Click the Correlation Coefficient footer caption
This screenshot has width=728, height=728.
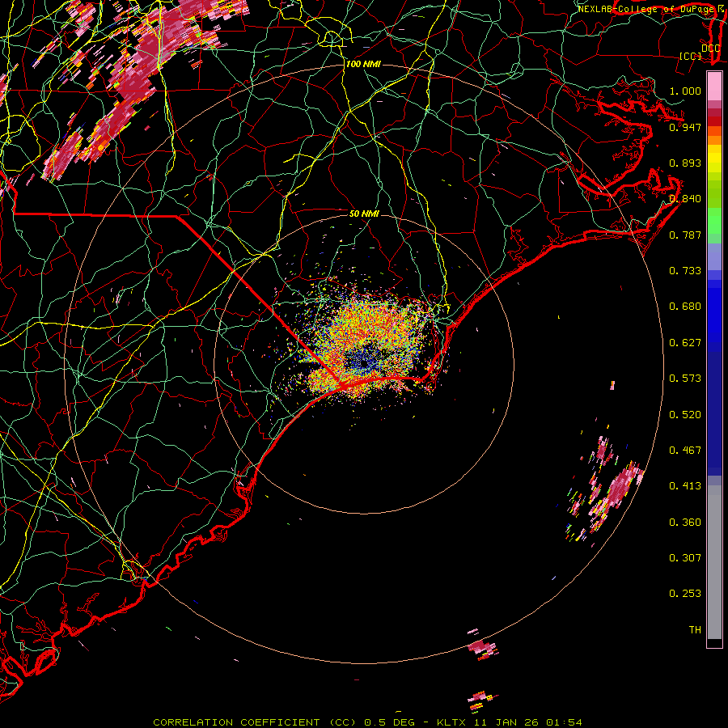click(x=367, y=722)
